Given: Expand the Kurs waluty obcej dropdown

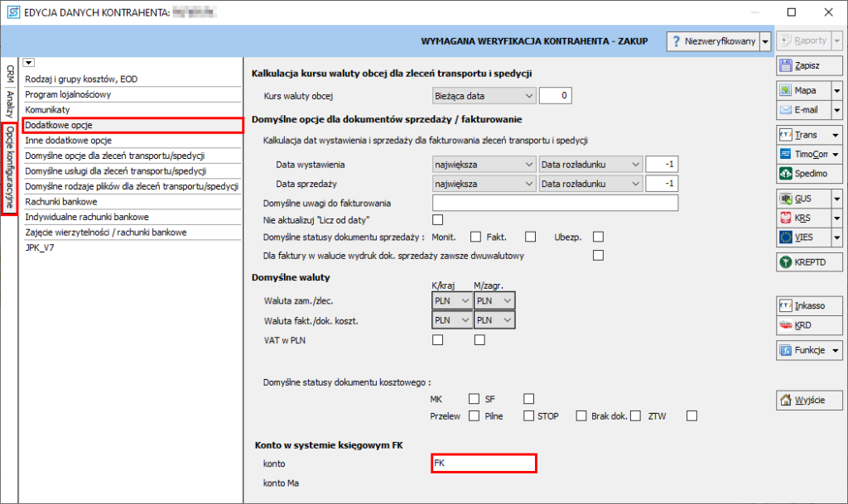Looking at the screenshot, I should pos(484,96).
